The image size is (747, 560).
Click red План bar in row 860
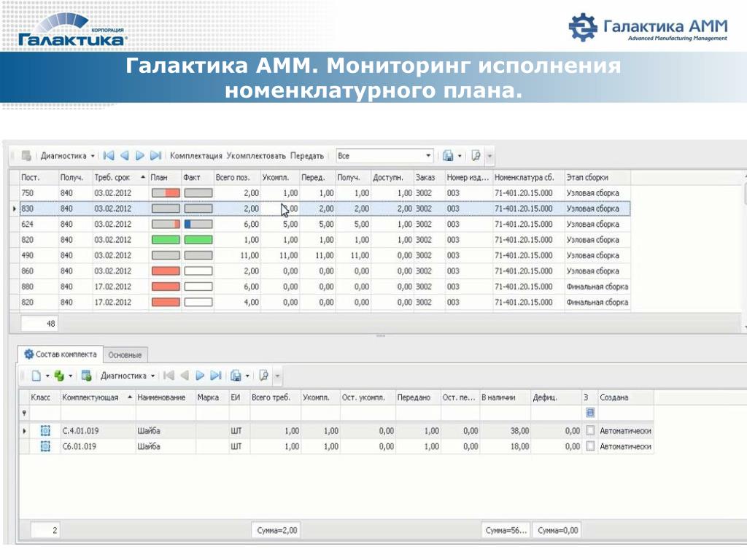[x=166, y=271]
